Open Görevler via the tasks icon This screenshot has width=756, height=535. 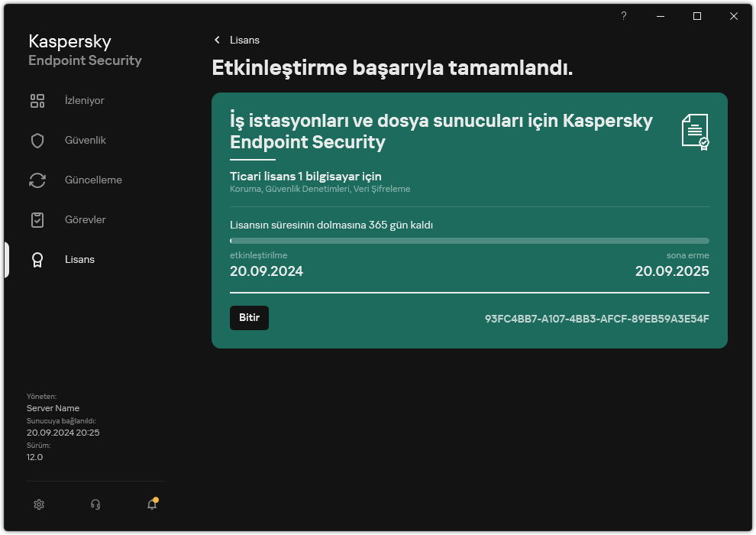(37, 219)
